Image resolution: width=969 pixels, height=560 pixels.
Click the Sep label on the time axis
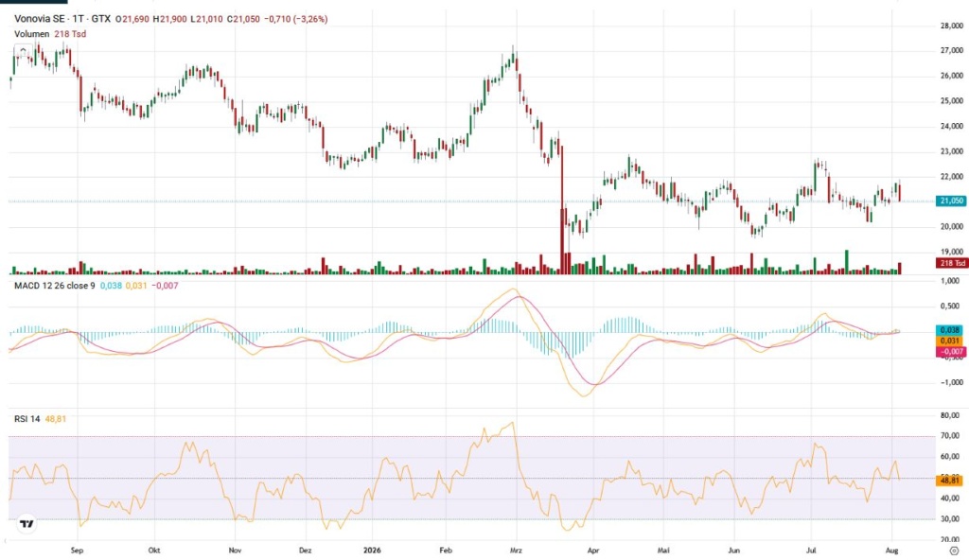click(77, 551)
